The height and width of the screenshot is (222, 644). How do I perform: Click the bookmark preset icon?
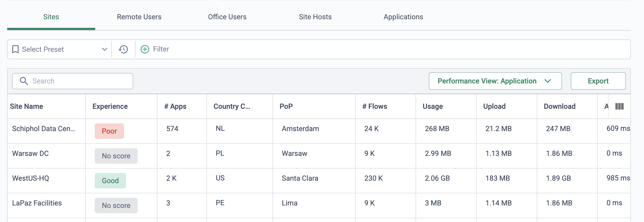[x=15, y=49]
